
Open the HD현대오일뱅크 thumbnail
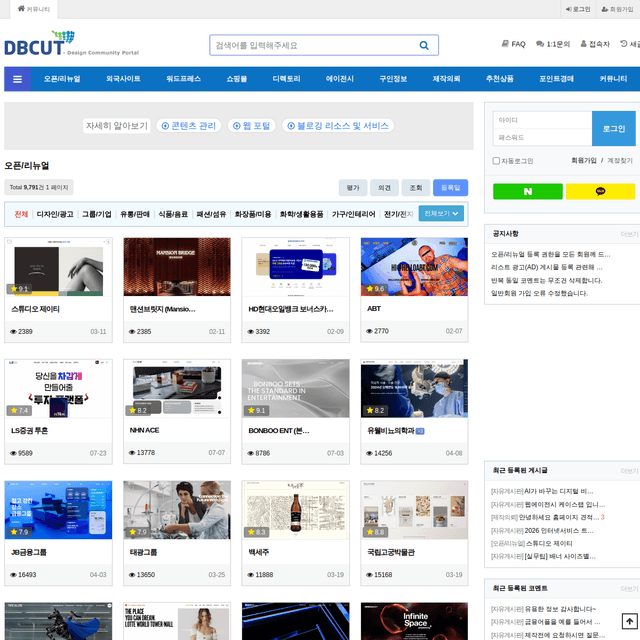point(296,267)
